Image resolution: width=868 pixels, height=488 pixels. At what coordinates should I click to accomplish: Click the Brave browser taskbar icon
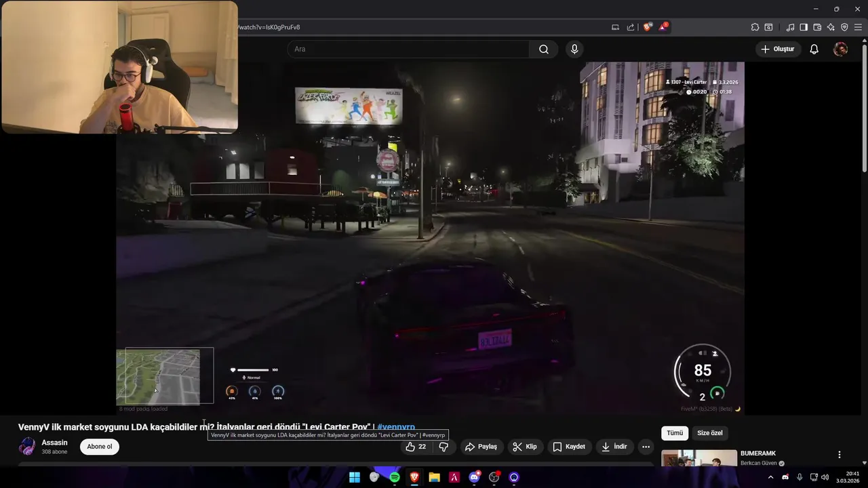(414, 477)
